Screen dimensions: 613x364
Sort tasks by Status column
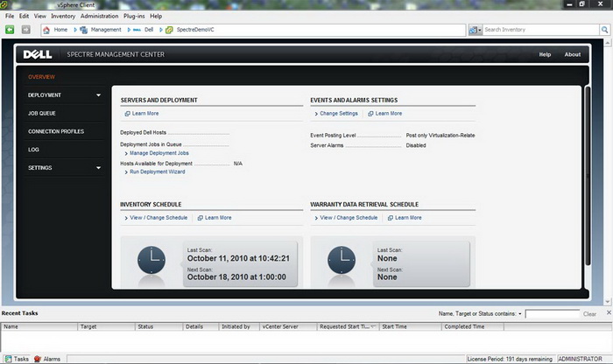pyautogui.click(x=159, y=326)
